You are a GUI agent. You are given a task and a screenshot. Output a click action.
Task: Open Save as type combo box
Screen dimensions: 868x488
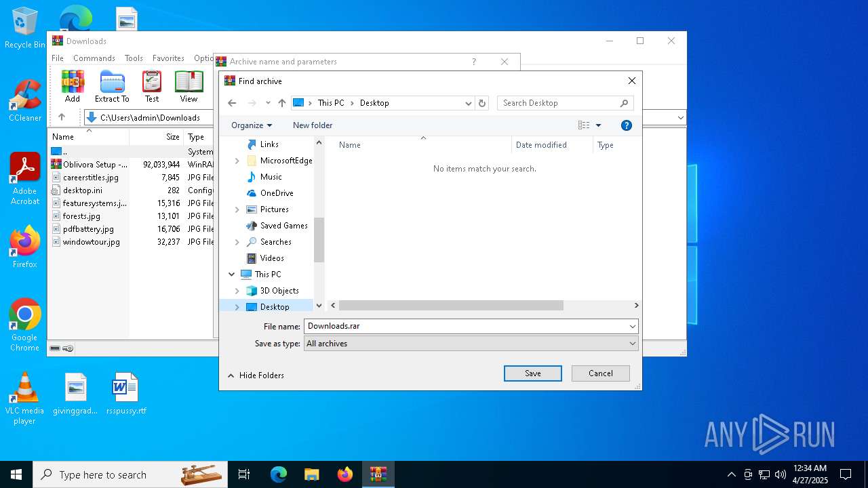pos(471,344)
